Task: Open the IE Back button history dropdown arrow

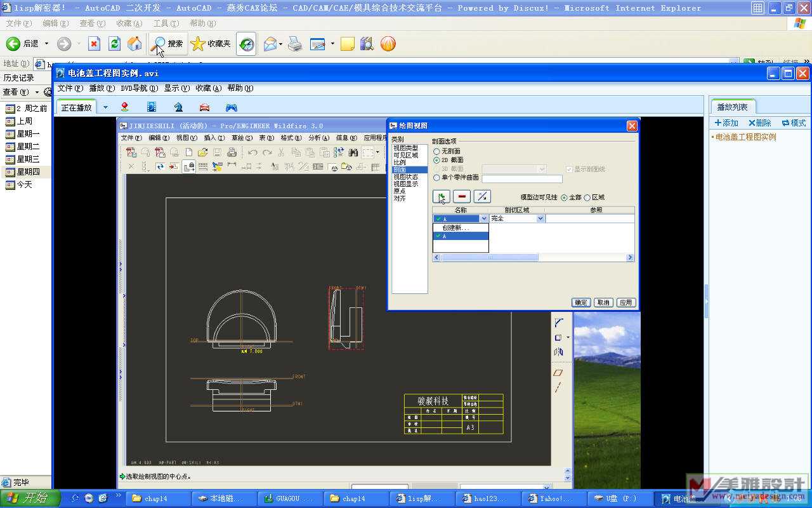Action: point(46,44)
